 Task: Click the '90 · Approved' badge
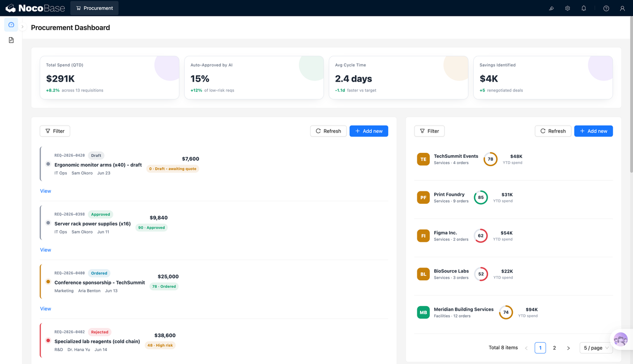pyautogui.click(x=151, y=227)
